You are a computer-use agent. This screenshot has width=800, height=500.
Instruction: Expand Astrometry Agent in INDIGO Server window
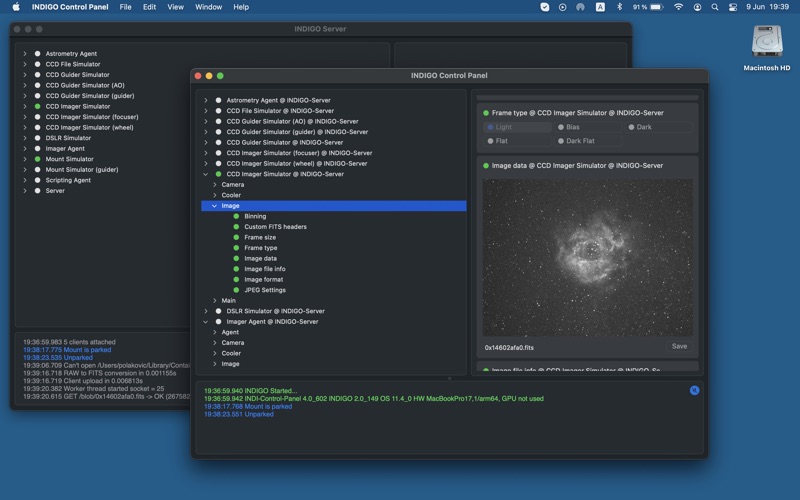(24, 54)
